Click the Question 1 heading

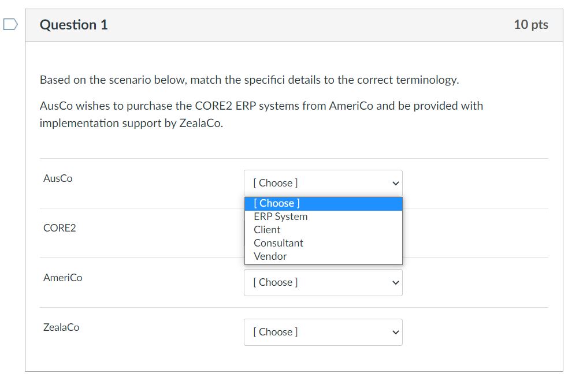click(73, 24)
